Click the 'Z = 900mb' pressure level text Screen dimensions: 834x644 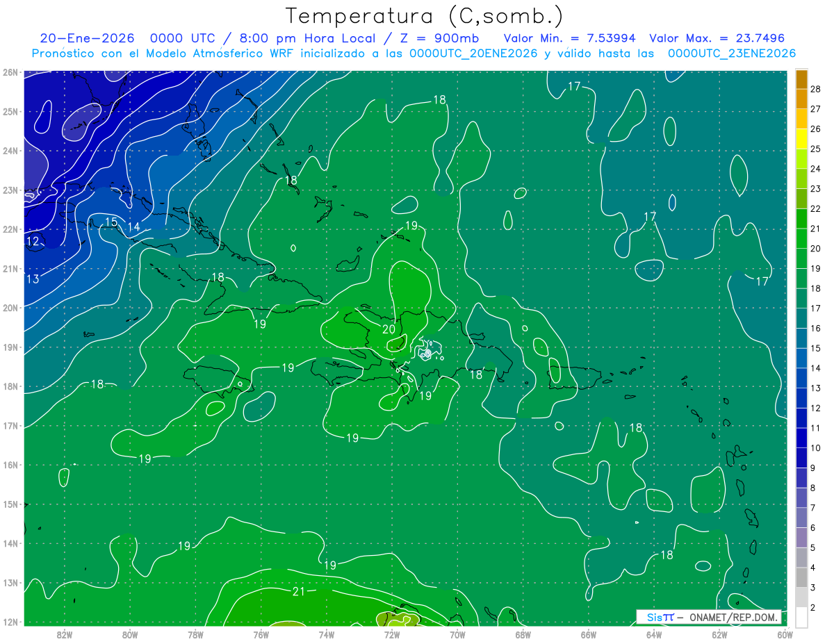[441, 38]
